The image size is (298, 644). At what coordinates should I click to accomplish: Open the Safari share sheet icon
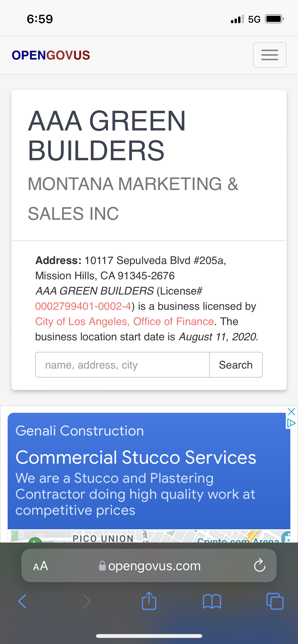tap(149, 601)
